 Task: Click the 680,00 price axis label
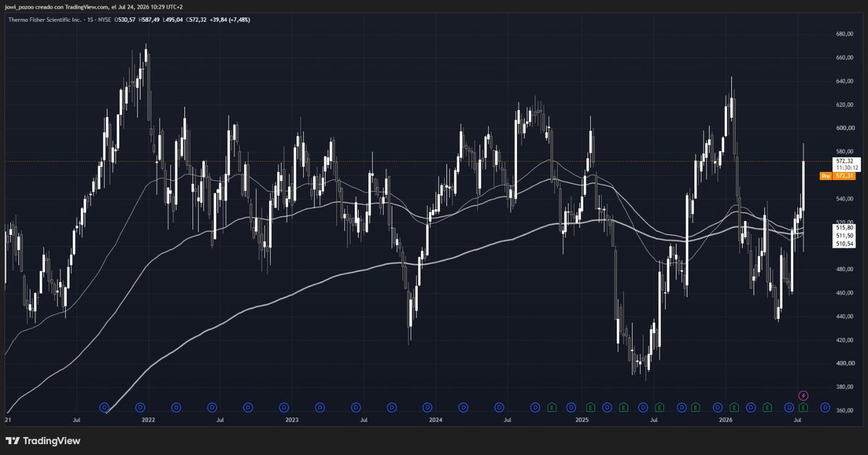click(845, 34)
